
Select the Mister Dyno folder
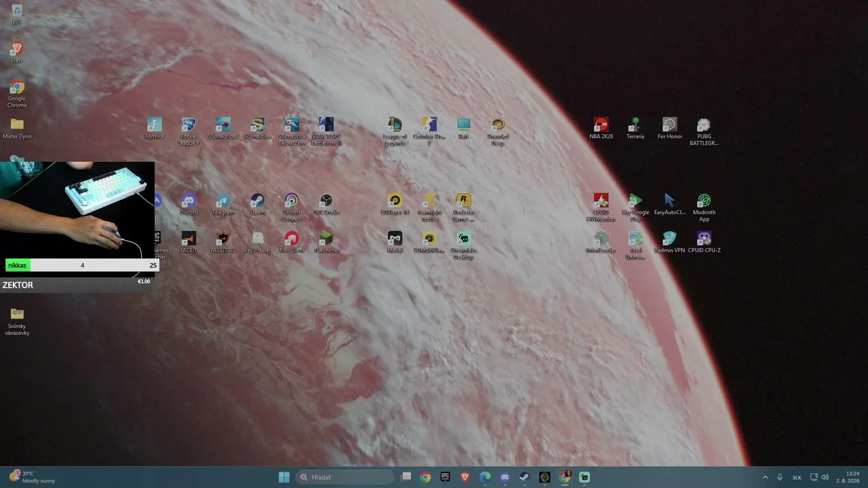(17, 128)
